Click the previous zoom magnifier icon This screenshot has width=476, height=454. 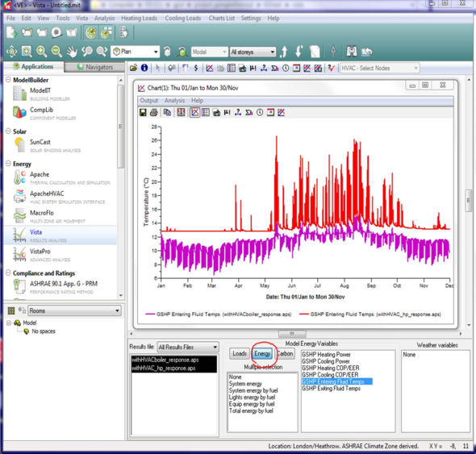(x=87, y=52)
